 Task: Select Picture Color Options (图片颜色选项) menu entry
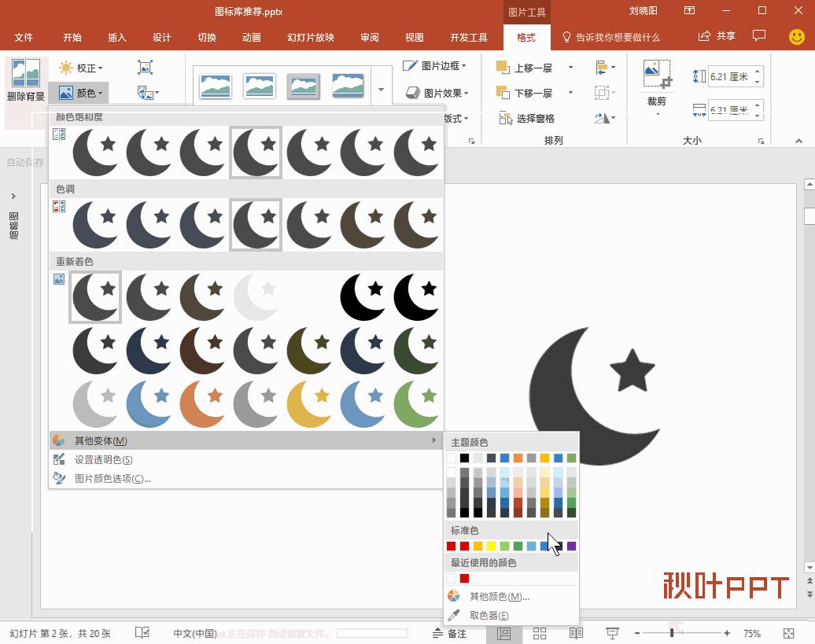[112, 478]
